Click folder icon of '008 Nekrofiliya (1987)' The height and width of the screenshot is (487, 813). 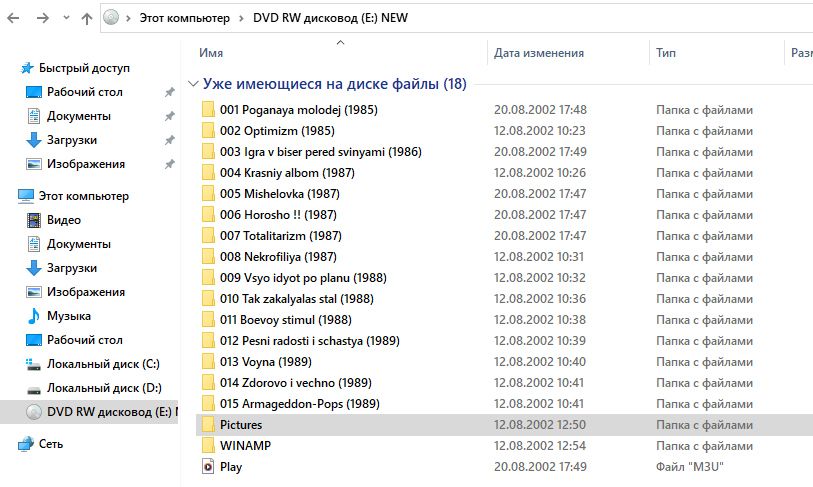tap(208, 257)
